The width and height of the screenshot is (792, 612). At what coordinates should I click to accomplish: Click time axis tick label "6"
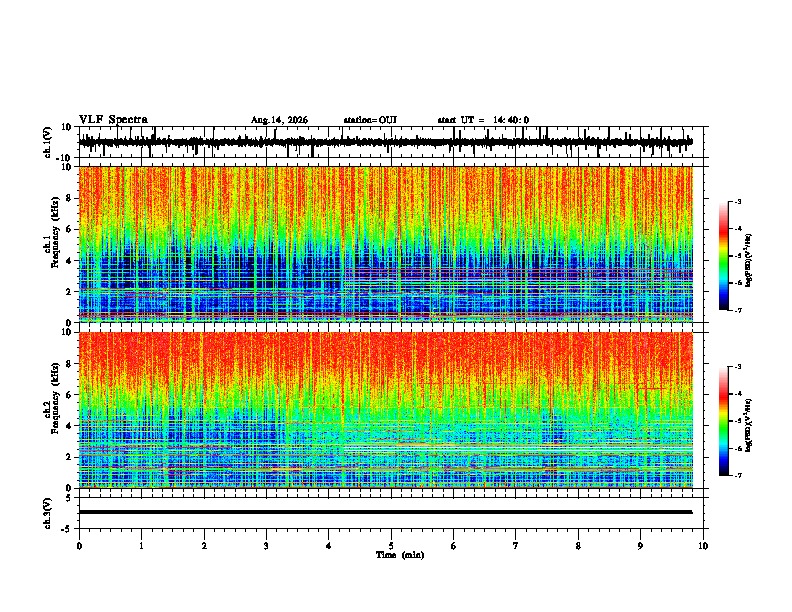tap(454, 546)
